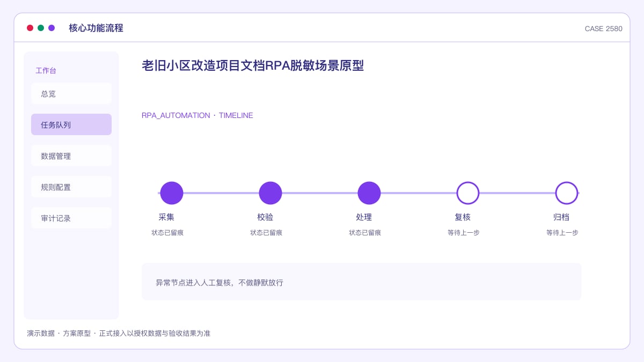The height and width of the screenshot is (362, 644).
Task: Click the 校验 step label
Action: (265, 217)
